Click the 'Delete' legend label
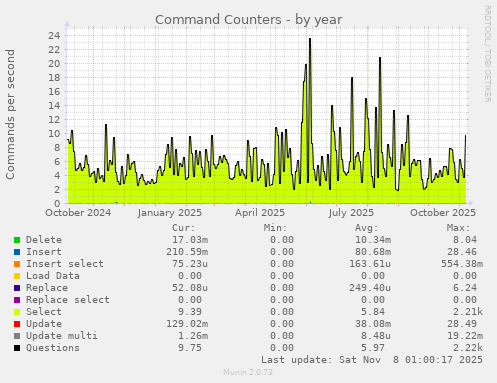 pos(44,240)
